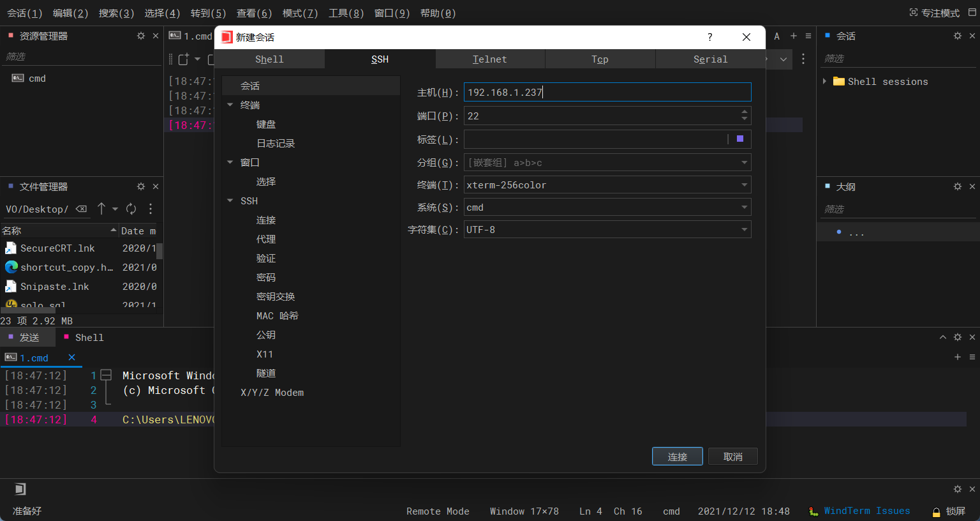Pick label color with purple swatch
The height and width of the screenshot is (521, 980).
[740, 139]
